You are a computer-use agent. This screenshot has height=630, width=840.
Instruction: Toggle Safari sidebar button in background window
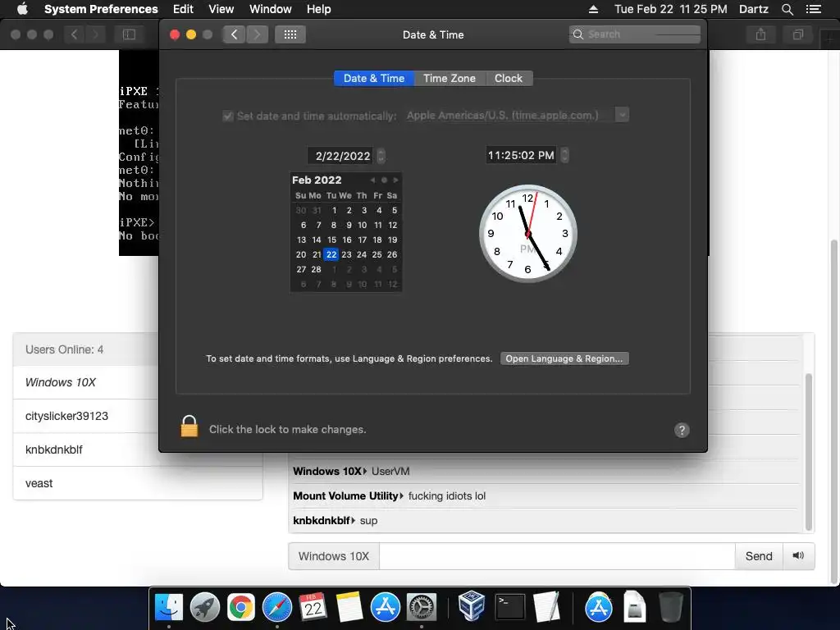click(x=129, y=34)
